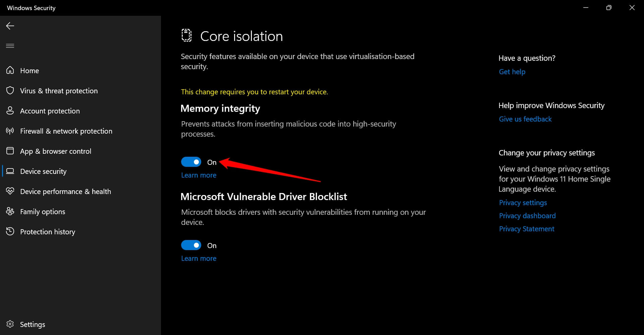Click the App & browser control window icon
The height and width of the screenshot is (335, 644).
pyautogui.click(x=10, y=151)
